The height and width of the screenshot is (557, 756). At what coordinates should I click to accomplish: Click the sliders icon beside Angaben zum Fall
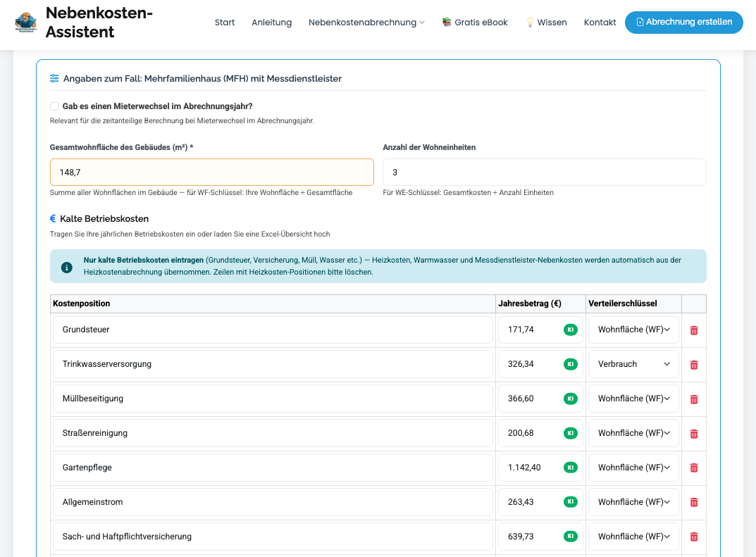(x=54, y=79)
